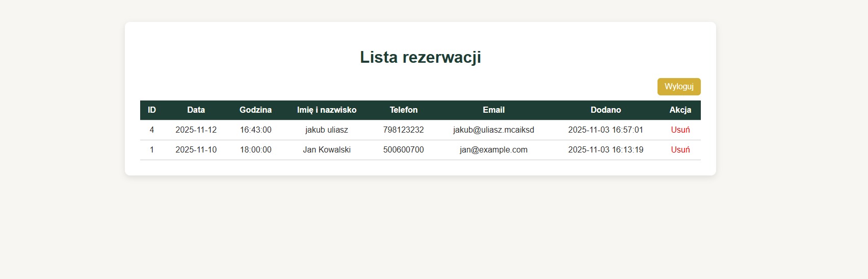
Task: Click the Data column header
Action: pos(196,110)
